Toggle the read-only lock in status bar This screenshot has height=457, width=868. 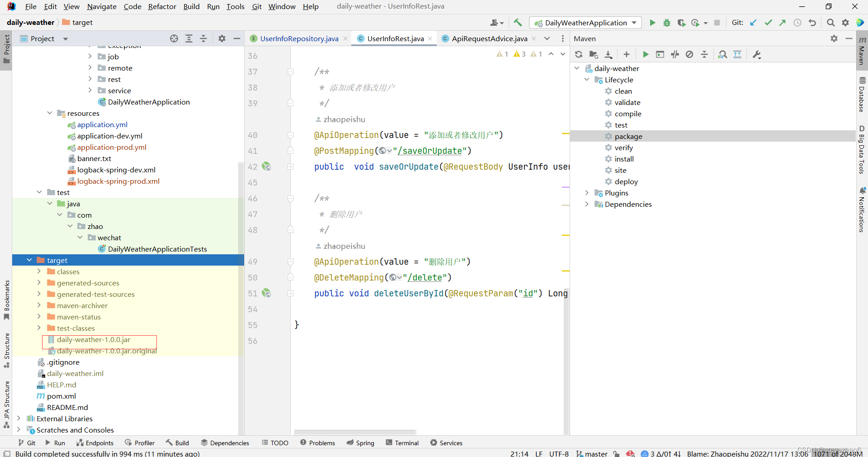tap(616, 453)
